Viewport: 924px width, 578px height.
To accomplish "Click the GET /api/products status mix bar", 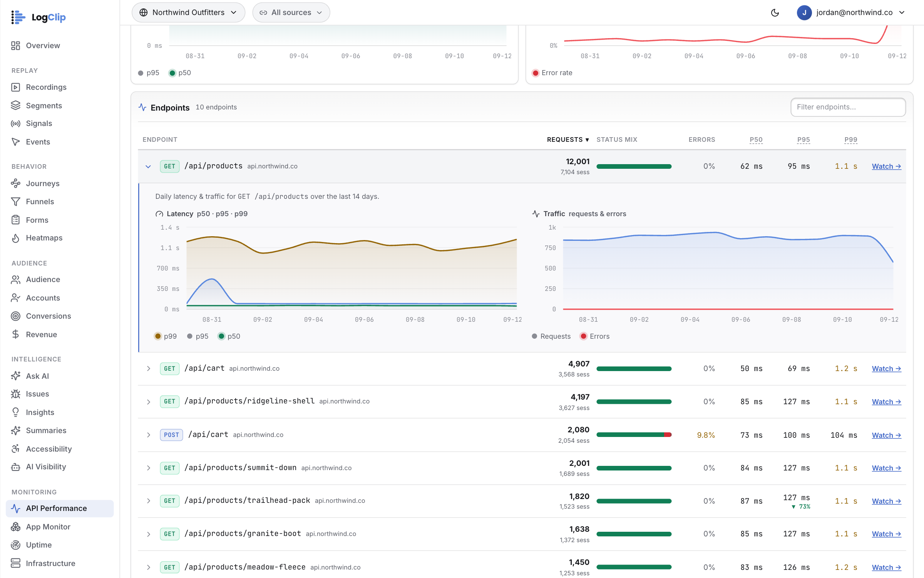I will [634, 166].
